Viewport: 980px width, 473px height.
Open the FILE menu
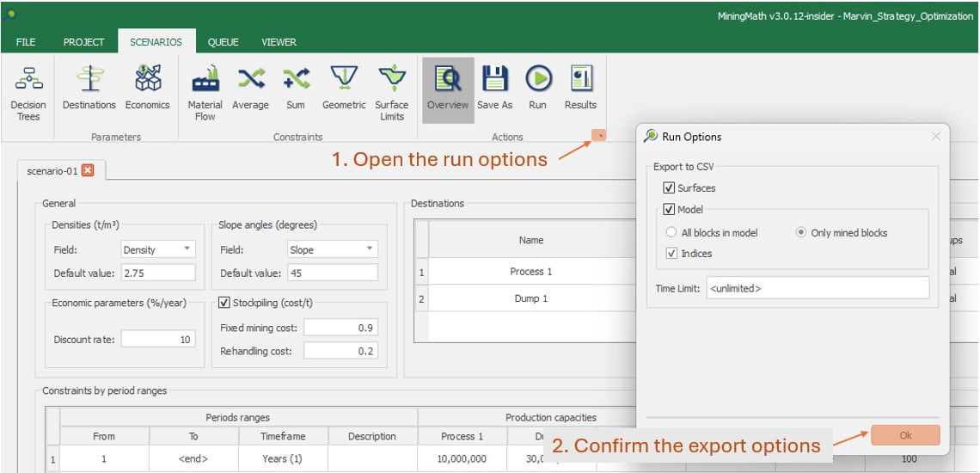click(26, 42)
